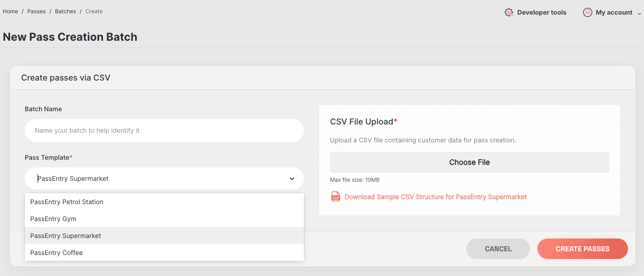
Task: Open Passes breadcrumb link
Action: pos(37,11)
